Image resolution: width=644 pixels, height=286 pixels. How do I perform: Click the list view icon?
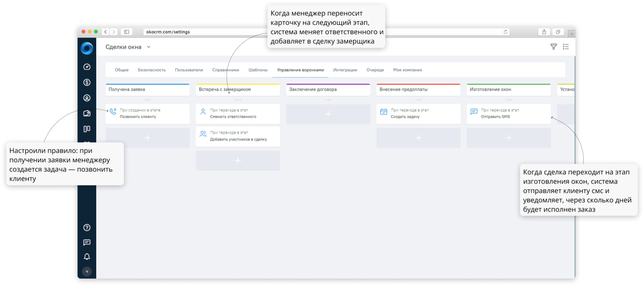pyautogui.click(x=566, y=47)
